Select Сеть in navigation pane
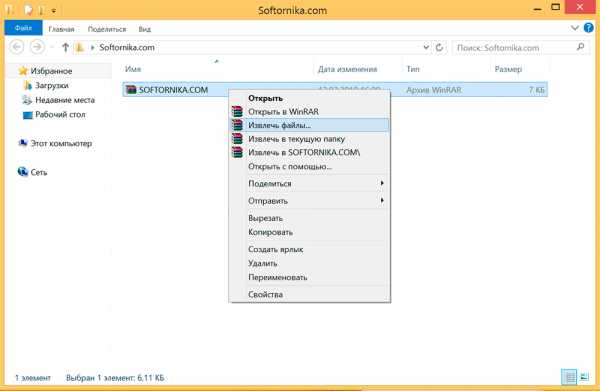 [x=39, y=172]
